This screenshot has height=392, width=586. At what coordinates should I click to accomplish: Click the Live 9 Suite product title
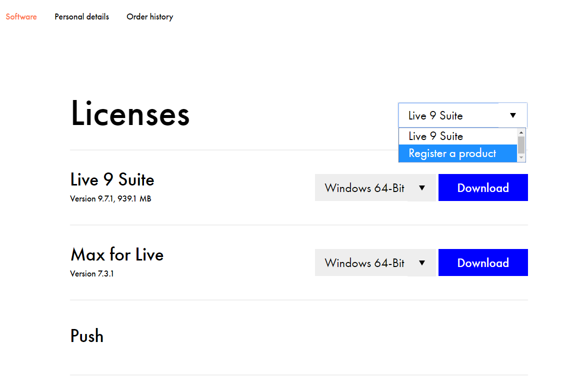pyautogui.click(x=112, y=179)
